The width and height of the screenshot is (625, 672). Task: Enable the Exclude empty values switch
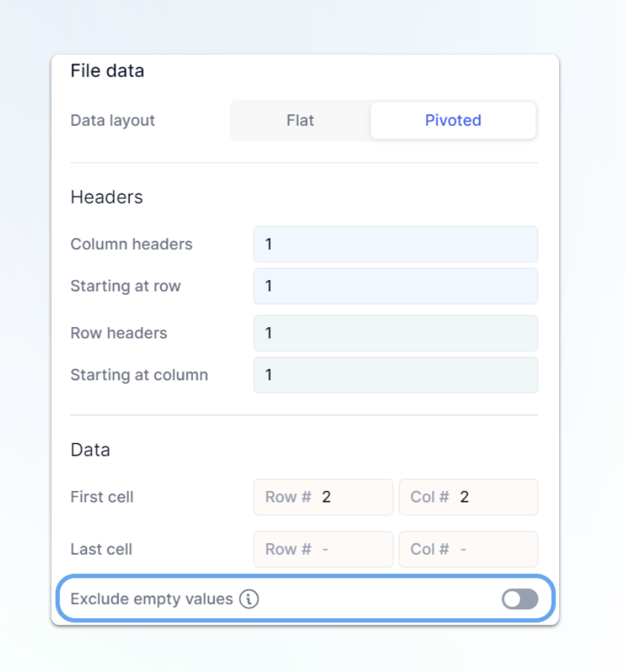(520, 599)
